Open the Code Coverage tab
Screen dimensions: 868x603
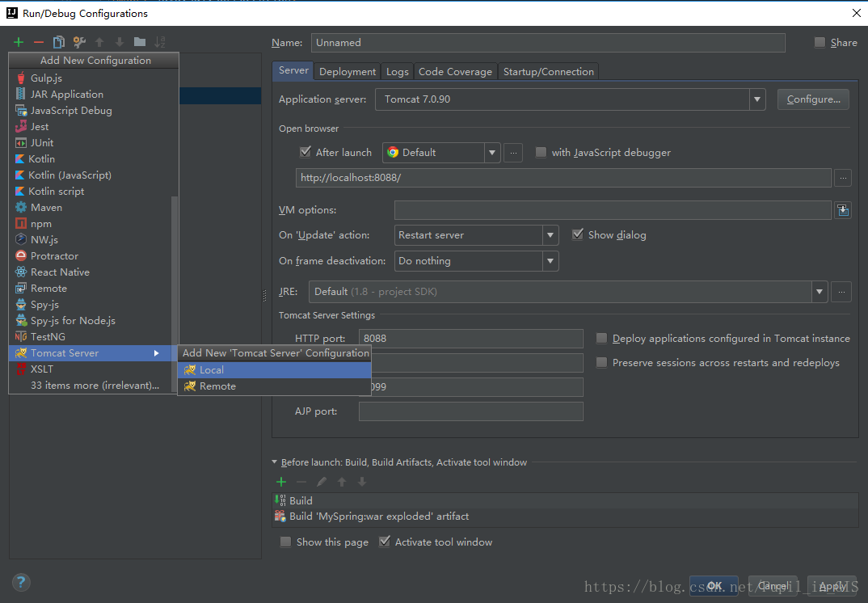click(455, 71)
